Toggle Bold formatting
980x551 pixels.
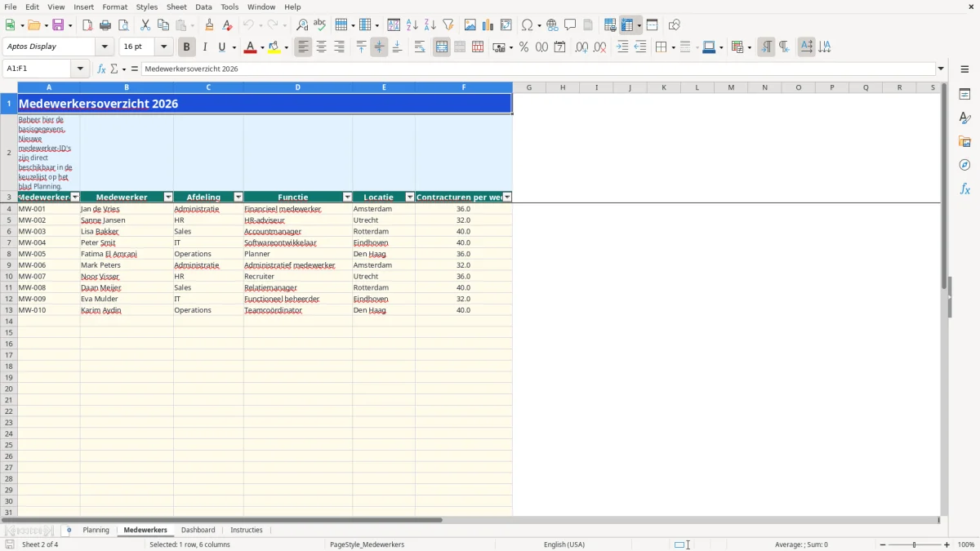click(187, 47)
